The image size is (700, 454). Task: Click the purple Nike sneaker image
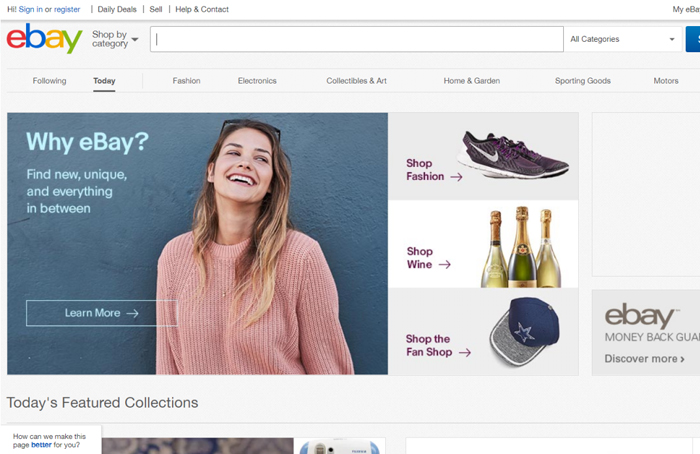tap(513, 154)
